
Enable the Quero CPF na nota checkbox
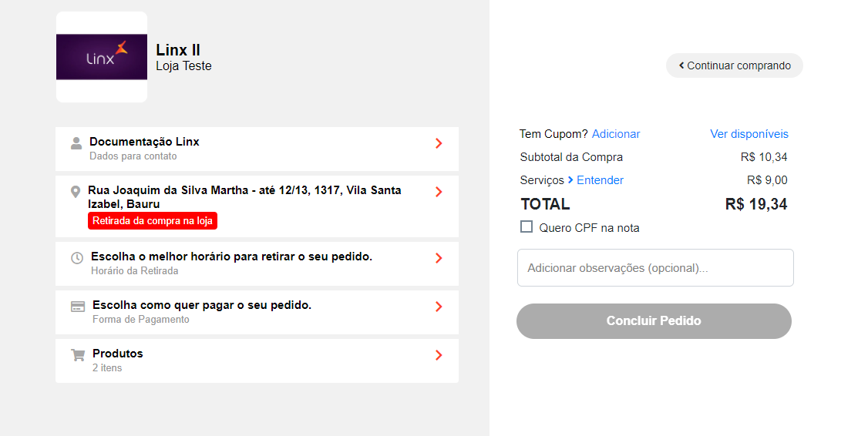point(527,226)
